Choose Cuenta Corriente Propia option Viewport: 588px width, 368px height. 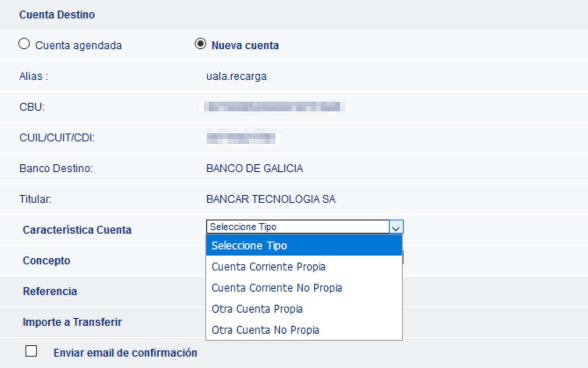(269, 267)
